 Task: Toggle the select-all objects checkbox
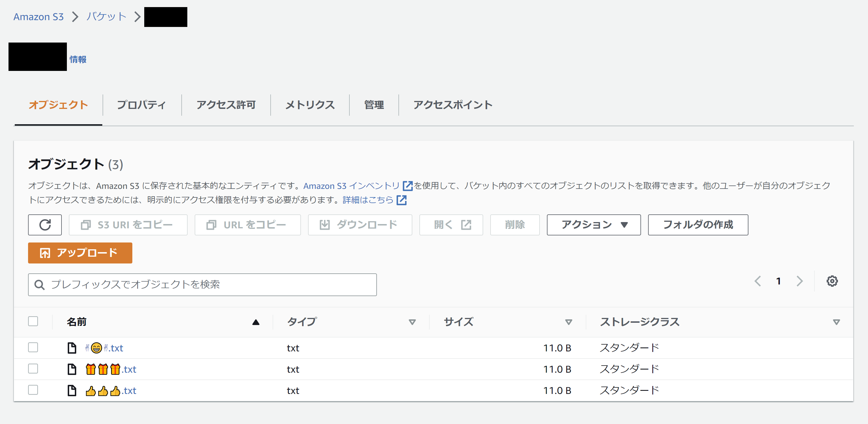[33, 321]
